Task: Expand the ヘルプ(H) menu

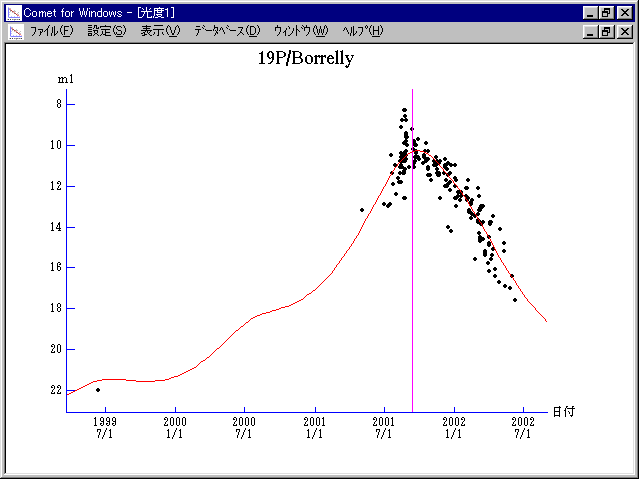Action: point(362,31)
